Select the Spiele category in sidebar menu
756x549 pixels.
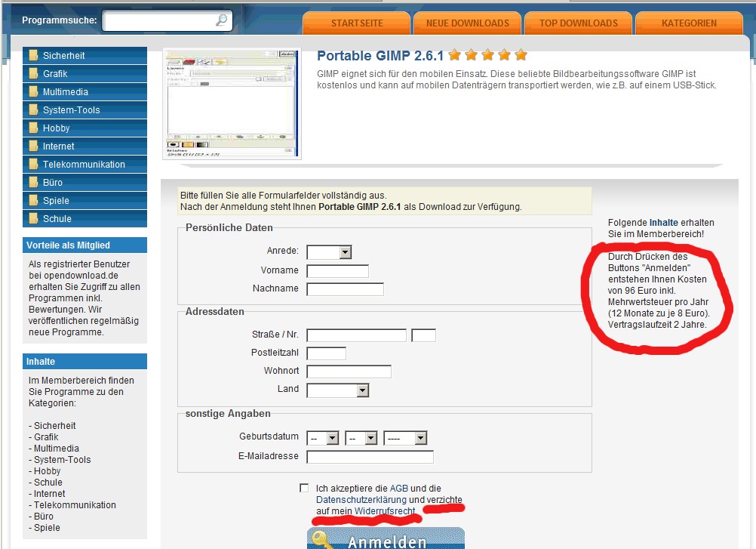click(x=85, y=200)
